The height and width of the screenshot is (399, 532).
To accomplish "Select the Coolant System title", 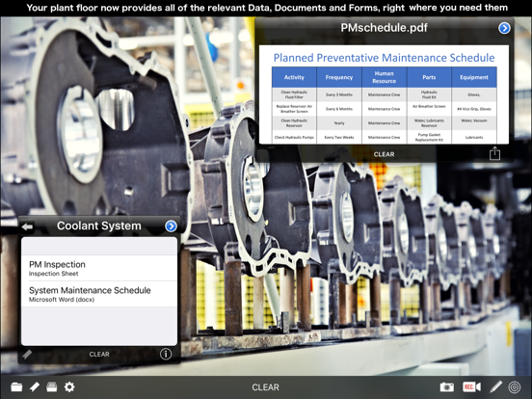I will click(x=98, y=226).
